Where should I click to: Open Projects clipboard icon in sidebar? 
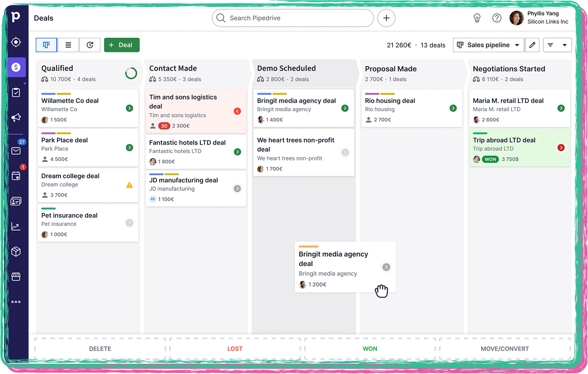(x=16, y=92)
